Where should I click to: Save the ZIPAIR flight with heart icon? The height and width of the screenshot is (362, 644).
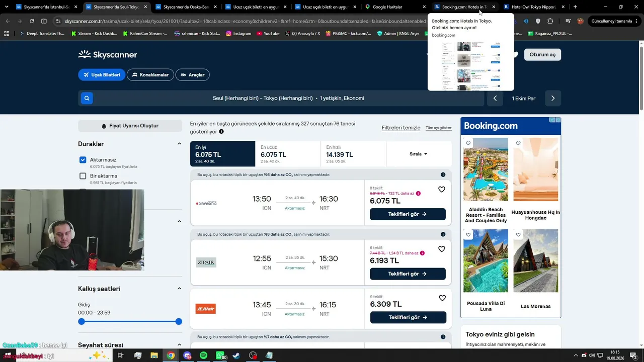coord(442,249)
